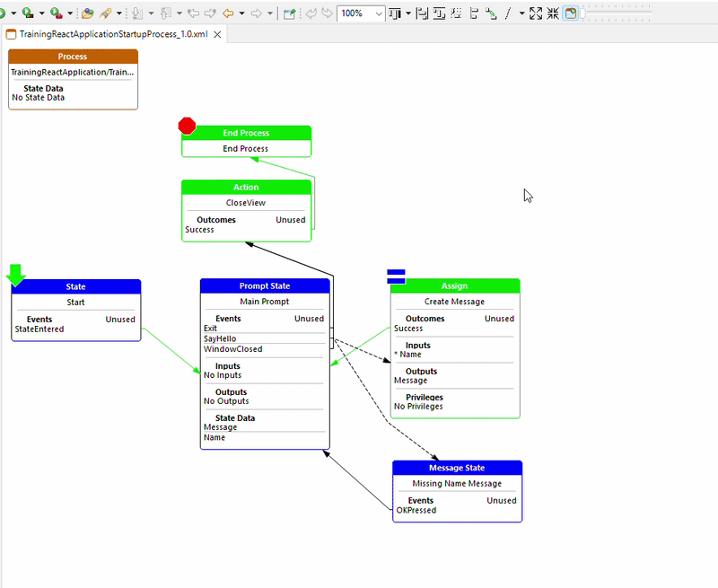Click the blue bars icon on Assign node
The height and width of the screenshot is (588, 718).
tap(396, 276)
